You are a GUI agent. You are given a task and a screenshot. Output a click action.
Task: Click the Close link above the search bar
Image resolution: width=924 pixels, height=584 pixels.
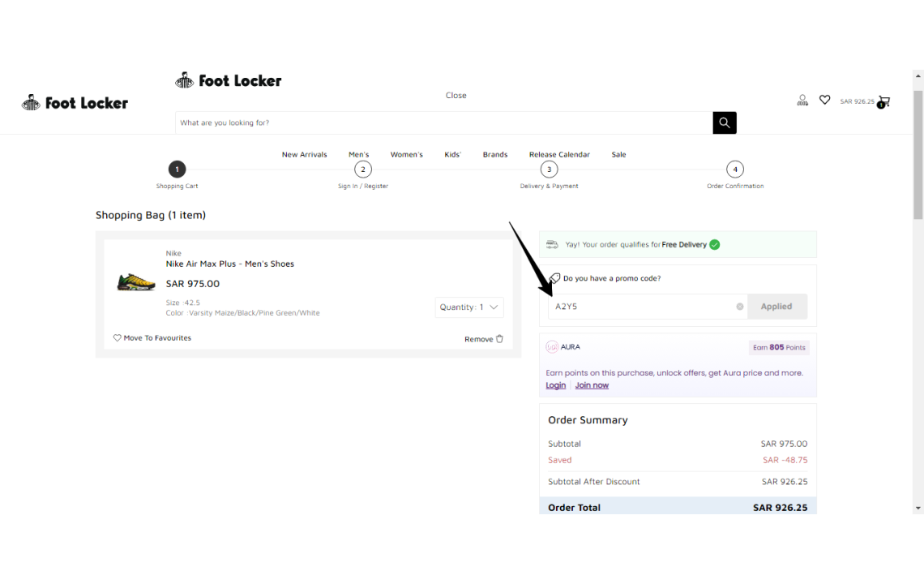(x=456, y=96)
